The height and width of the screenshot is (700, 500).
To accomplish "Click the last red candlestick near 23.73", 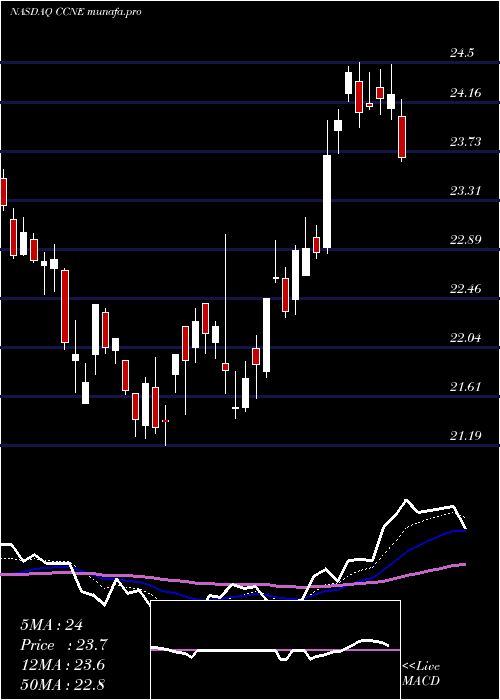I will click(x=402, y=137).
